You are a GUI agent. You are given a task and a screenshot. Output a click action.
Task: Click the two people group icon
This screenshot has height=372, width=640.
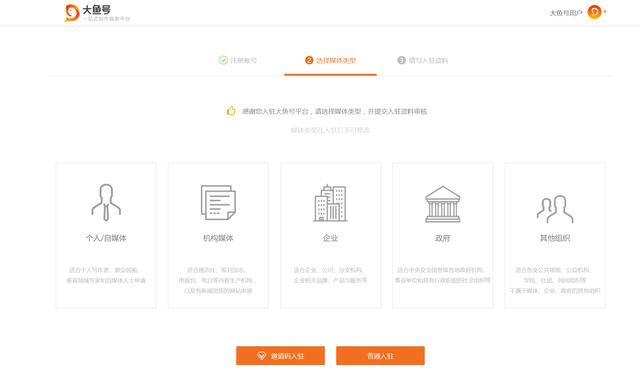click(x=555, y=209)
